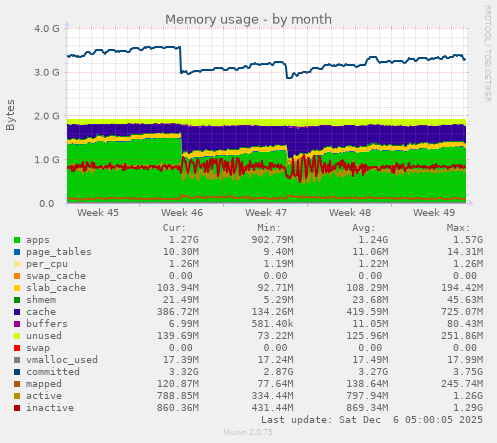Click the mapped brown legend swatch
The image size is (497, 443).
click(x=17, y=384)
